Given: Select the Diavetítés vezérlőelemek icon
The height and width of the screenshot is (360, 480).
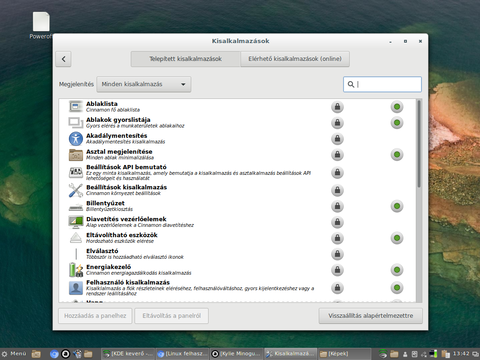Looking at the screenshot, I should point(76,222).
